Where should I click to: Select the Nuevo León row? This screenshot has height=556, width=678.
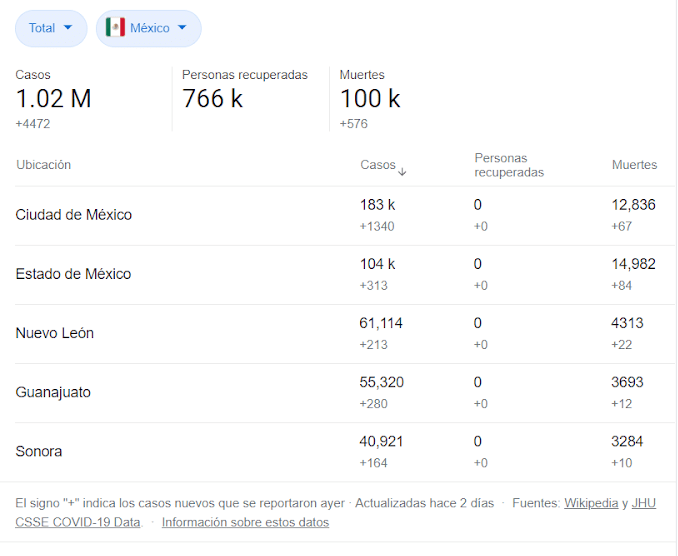point(55,333)
